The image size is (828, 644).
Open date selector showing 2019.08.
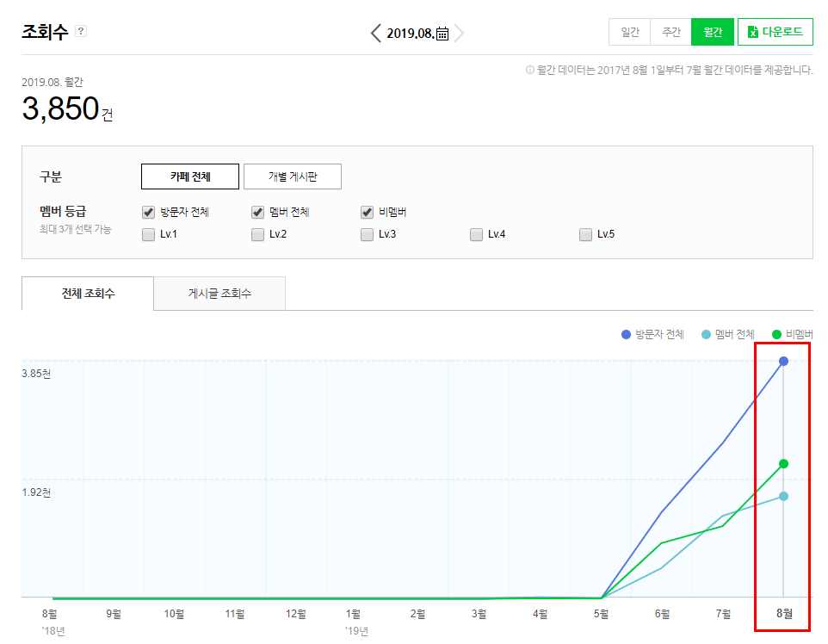(x=411, y=34)
